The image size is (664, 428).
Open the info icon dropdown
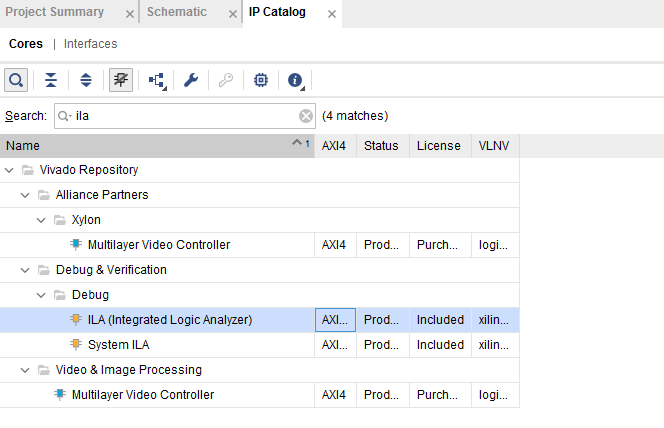coord(295,80)
